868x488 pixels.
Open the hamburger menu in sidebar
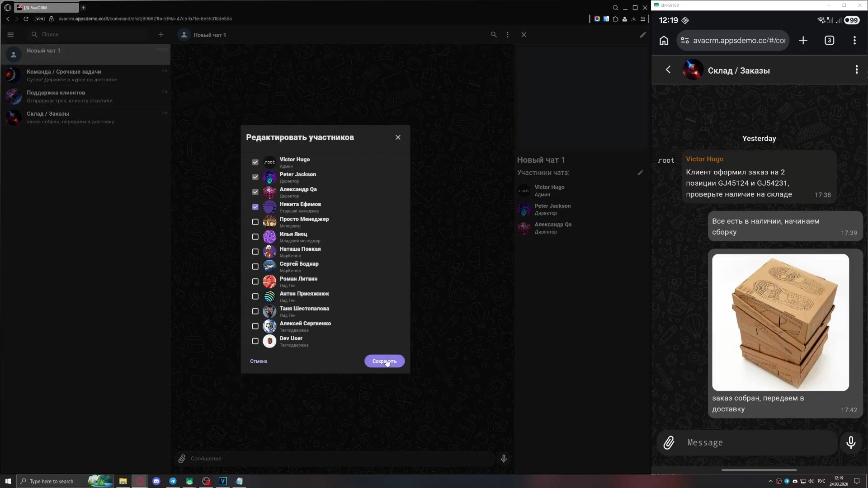11,34
